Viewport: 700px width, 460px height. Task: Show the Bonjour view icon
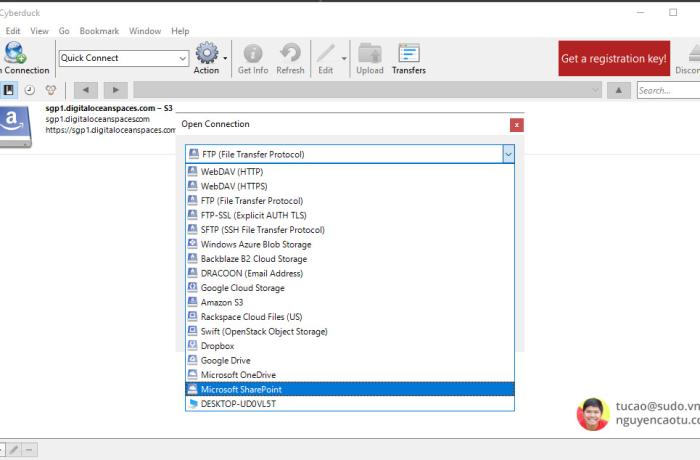coord(50,90)
